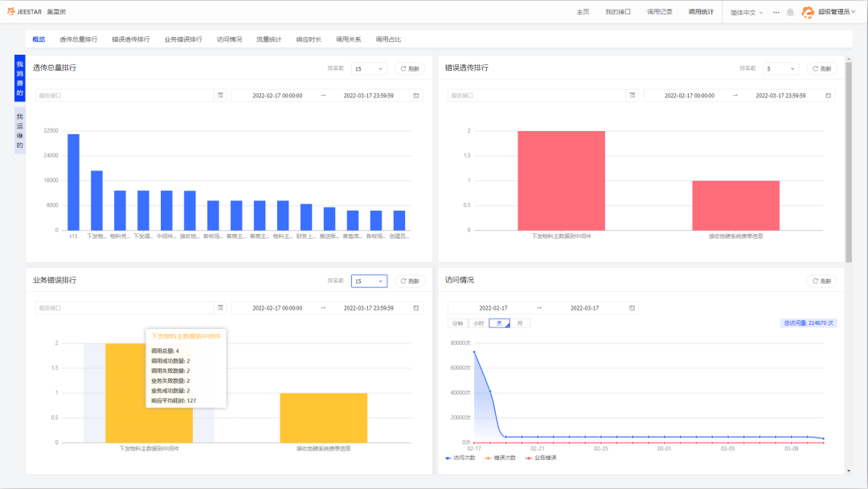
Task: Open ranking count dropdown in 错误透传排行
Action: 780,69
